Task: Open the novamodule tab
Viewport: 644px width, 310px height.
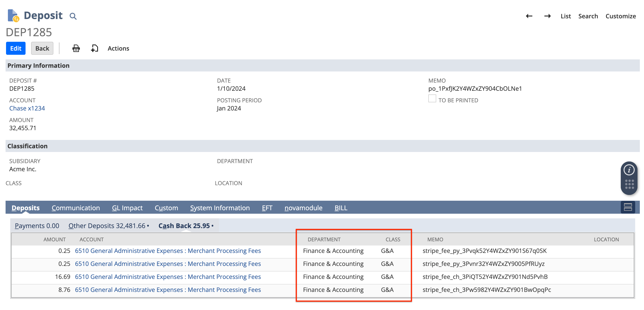Action: (303, 208)
